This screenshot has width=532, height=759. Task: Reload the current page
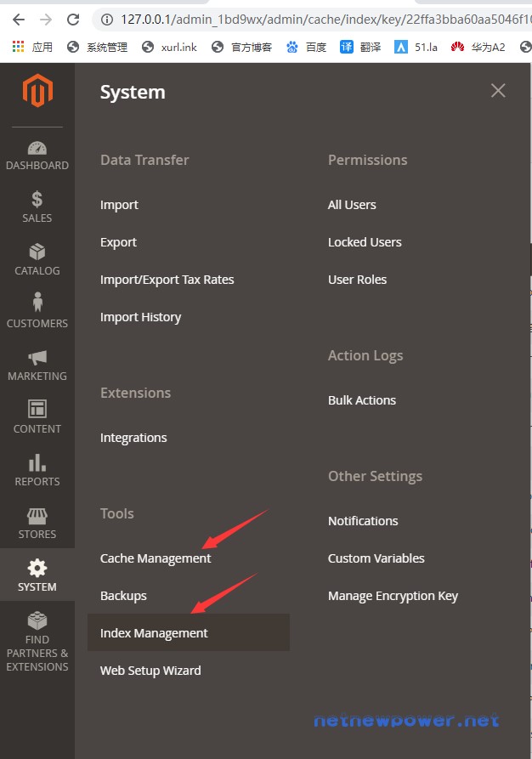73,20
